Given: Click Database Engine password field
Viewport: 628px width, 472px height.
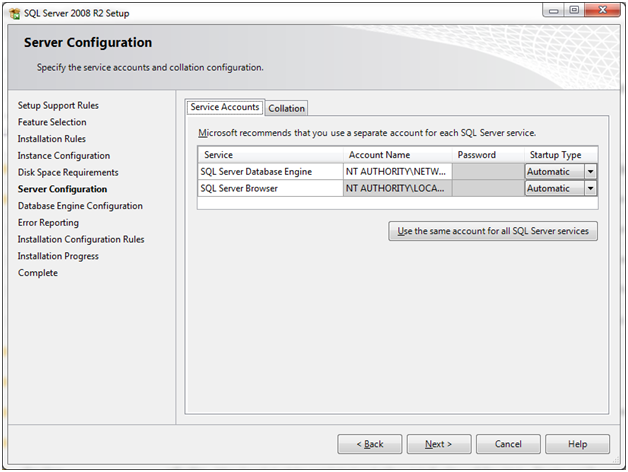Looking at the screenshot, I should [488, 171].
